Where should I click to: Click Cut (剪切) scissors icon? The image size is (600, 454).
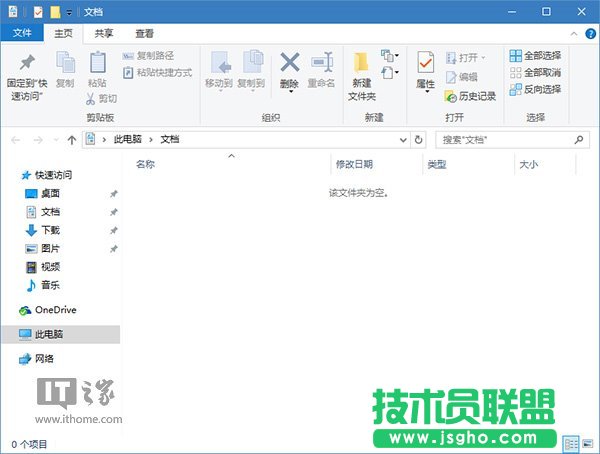[90, 98]
